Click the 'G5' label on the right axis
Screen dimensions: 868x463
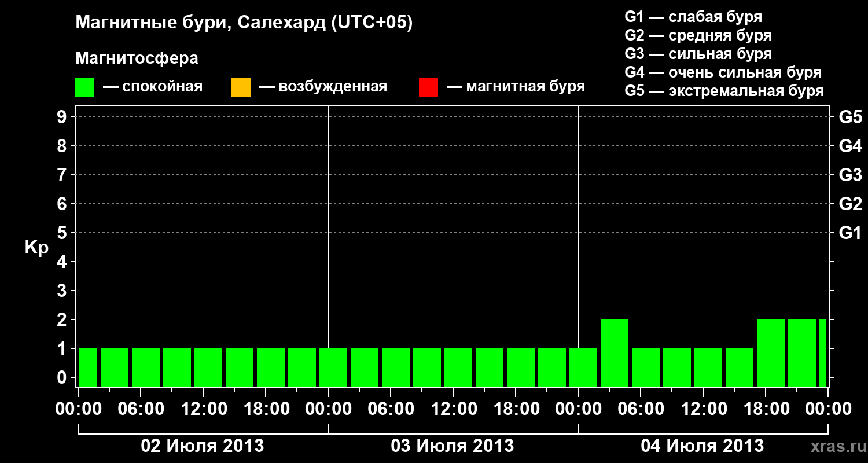point(851,117)
